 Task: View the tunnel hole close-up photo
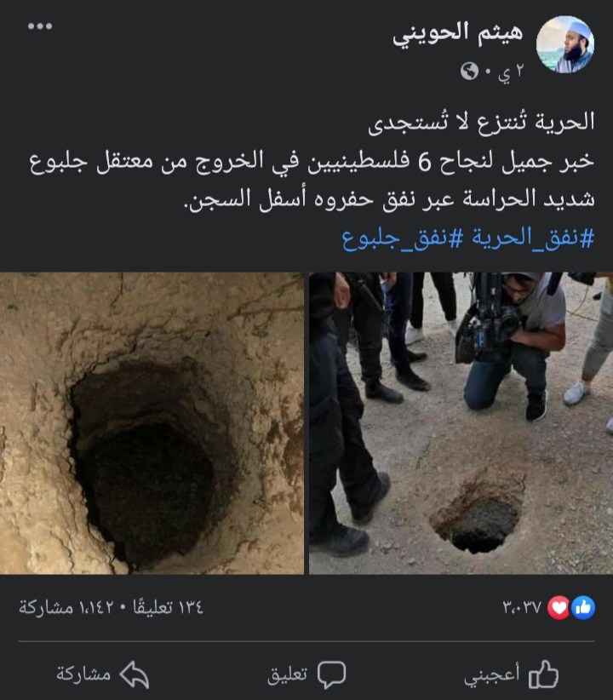[152, 423]
